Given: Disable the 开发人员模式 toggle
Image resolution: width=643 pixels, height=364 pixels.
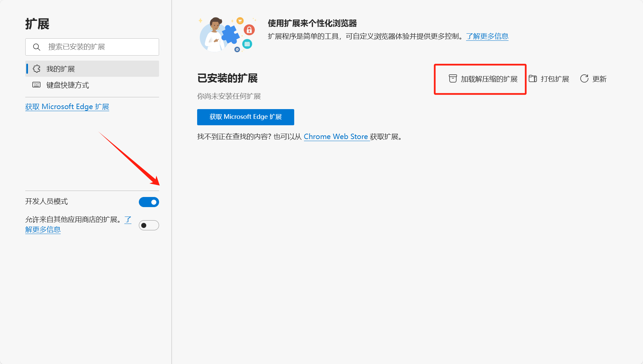Looking at the screenshot, I should 149,202.
